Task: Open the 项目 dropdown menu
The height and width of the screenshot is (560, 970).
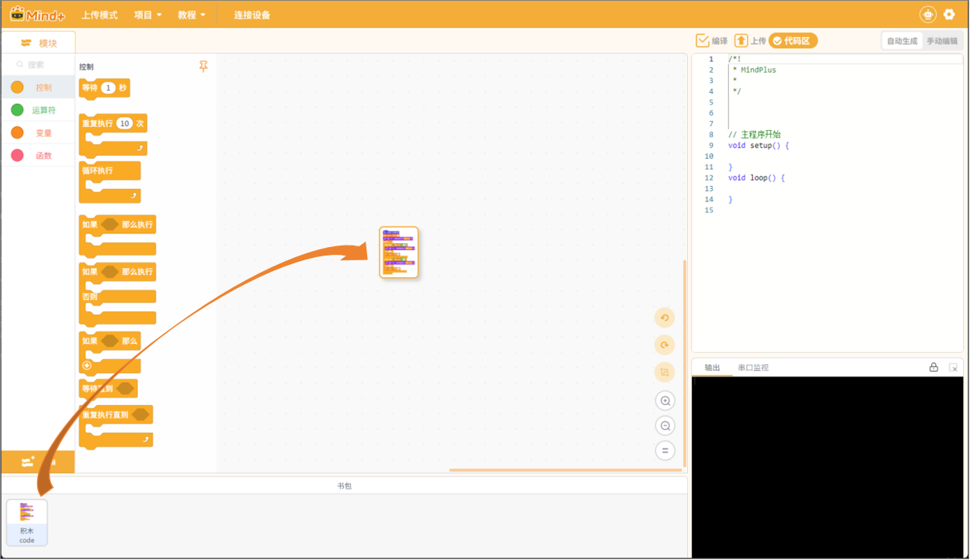Action: pyautogui.click(x=148, y=15)
